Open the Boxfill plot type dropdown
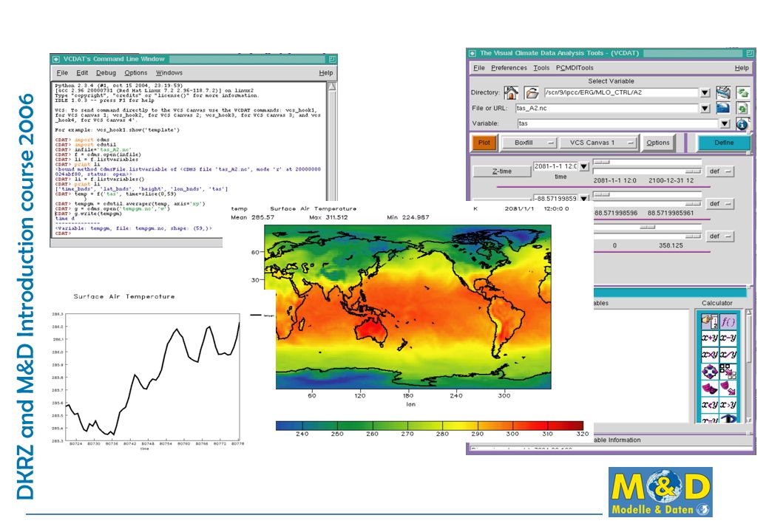This screenshot has height=532, width=769. pyautogui.click(x=529, y=143)
